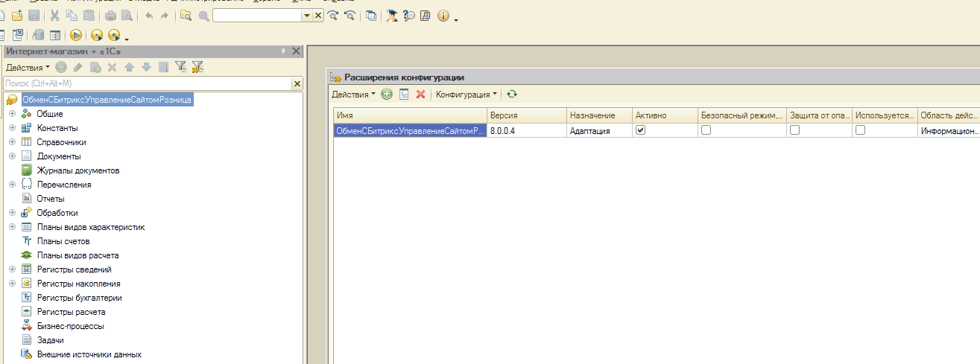This screenshot has height=364, width=980.
Task: Select the Отчеты item in the tree
Action: tap(51, 199)
